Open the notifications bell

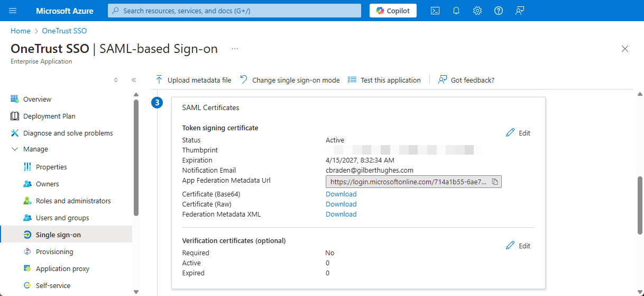(456, 11)
